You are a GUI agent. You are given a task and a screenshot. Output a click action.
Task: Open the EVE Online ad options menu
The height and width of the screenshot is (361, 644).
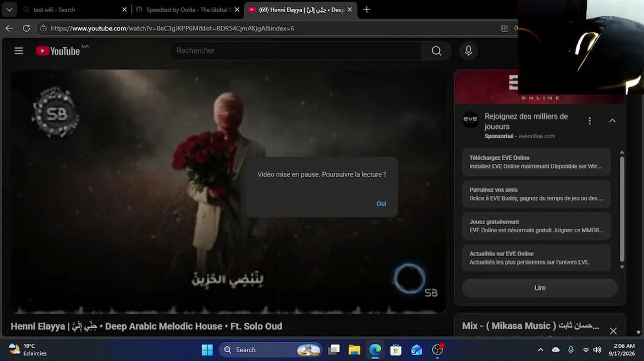[x=590, y=121]
